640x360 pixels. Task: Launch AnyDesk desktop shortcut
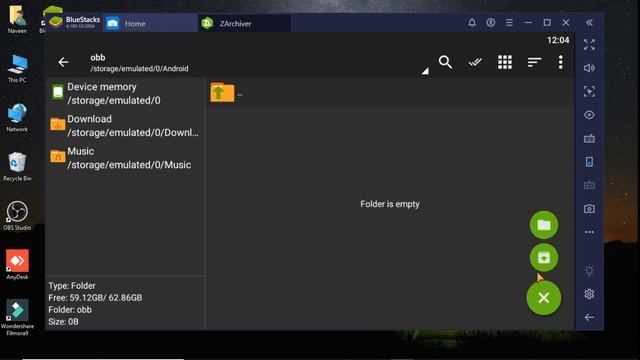pos(17,264)
